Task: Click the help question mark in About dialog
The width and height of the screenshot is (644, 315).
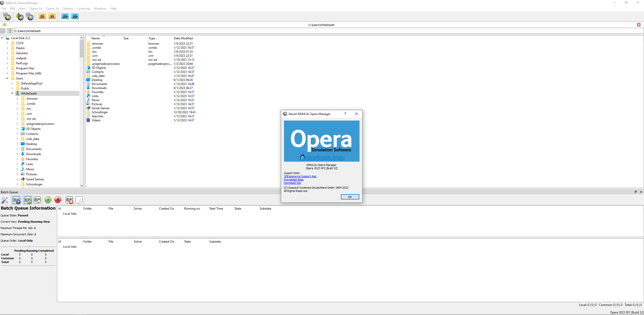Action: pyautogui.click(x=345, y=114)
